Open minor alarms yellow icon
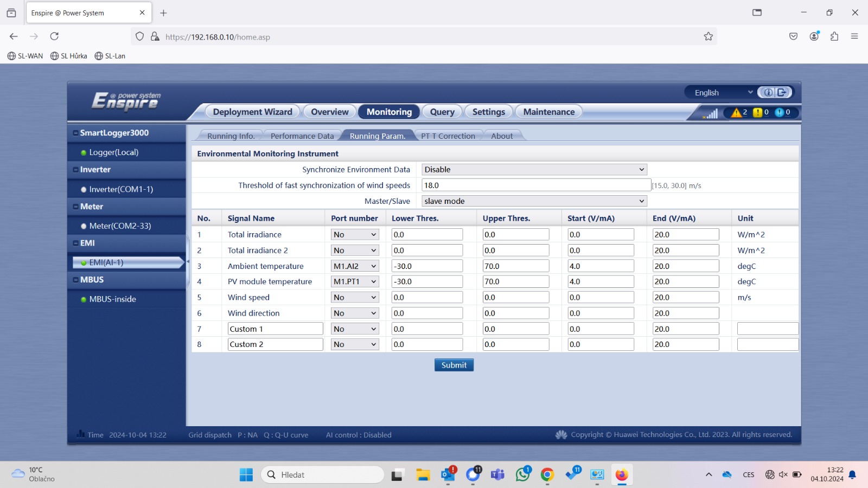This screenshot has height=488, width=868. (757, 112)
